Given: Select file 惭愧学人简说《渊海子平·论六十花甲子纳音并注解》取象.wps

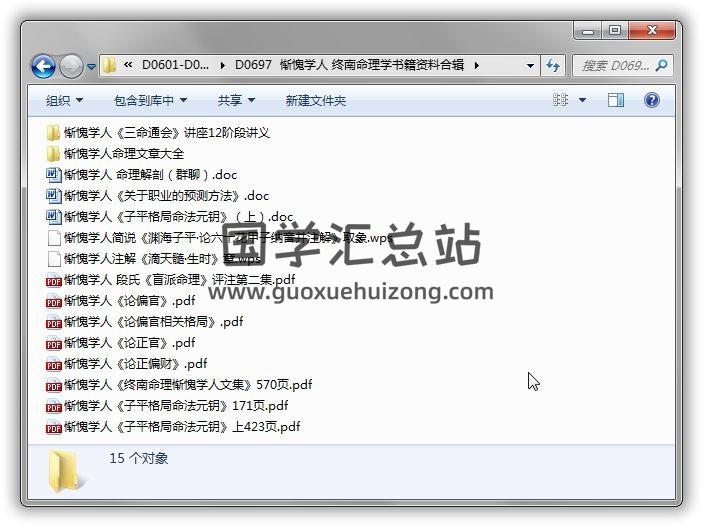Looking at the screenshot, I should click(x=228, y=238).
